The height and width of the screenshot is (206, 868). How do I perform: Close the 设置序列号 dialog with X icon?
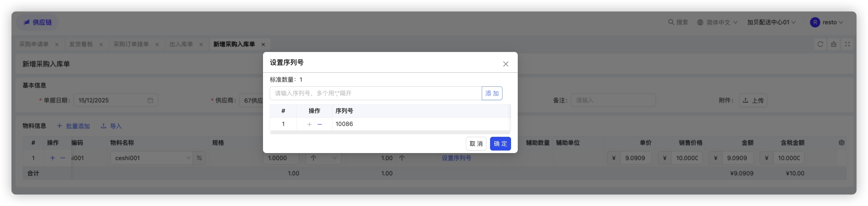(505, 64)
